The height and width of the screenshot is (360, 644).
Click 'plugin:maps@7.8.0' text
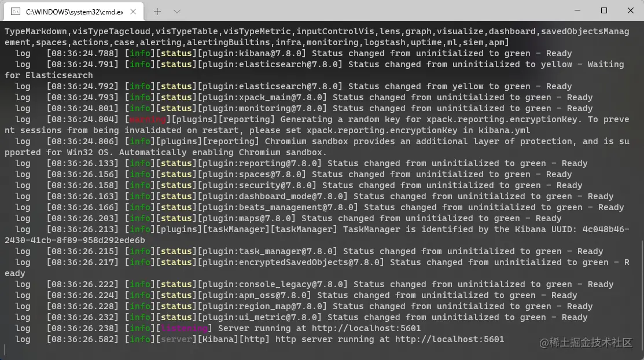click(x=246, y=219)
